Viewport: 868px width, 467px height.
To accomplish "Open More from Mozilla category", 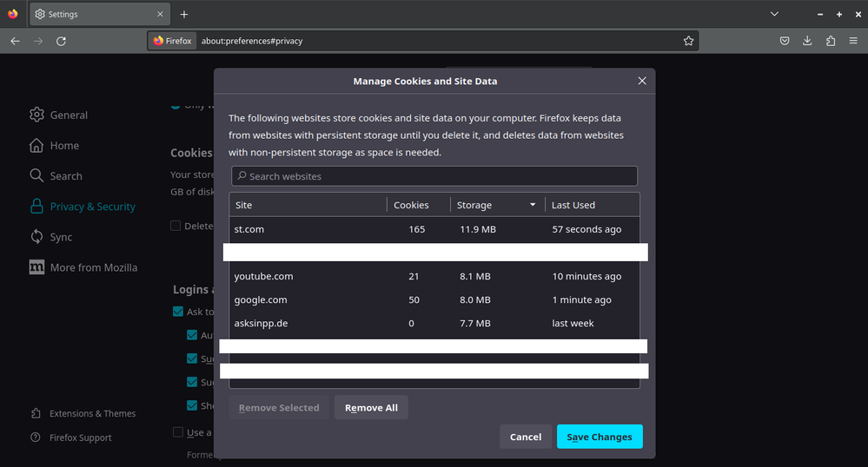I will (83, 267).
